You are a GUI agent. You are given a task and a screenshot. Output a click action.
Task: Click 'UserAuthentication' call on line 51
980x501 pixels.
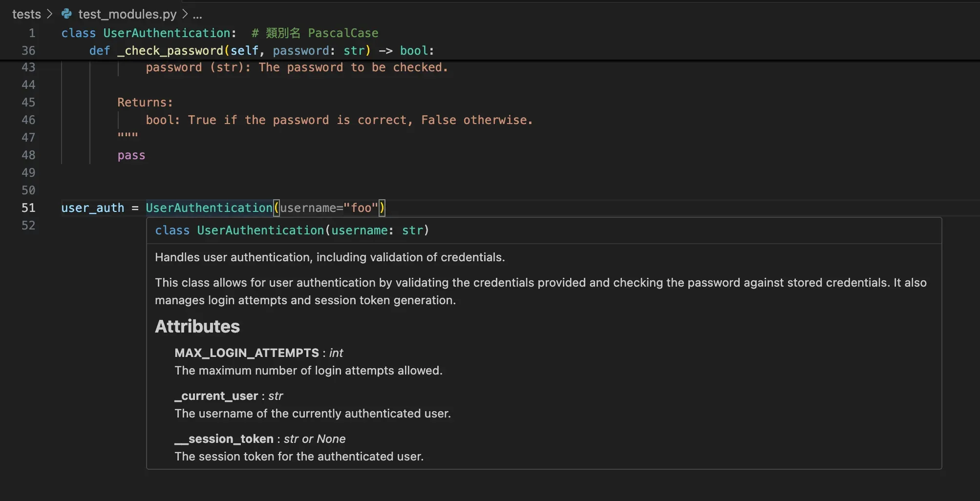[x=209, y=208]
